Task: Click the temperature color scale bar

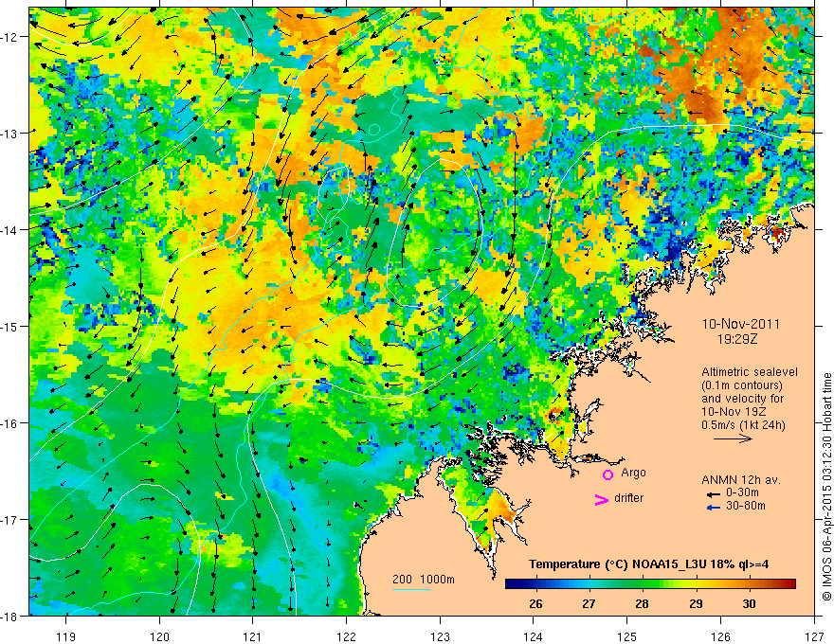Action: pos(650,583)
